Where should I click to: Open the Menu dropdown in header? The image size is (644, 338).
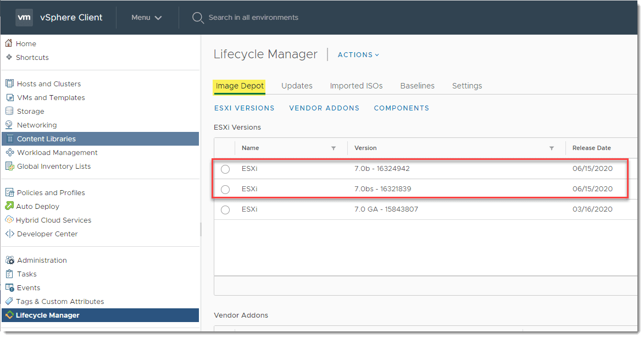tap(146, 18)
